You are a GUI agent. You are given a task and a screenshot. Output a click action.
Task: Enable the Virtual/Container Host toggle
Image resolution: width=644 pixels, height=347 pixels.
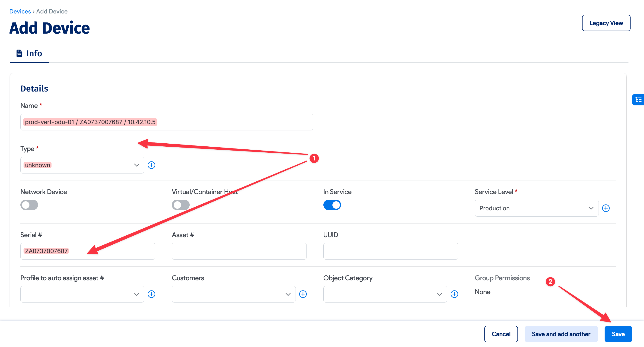point(181,205)
